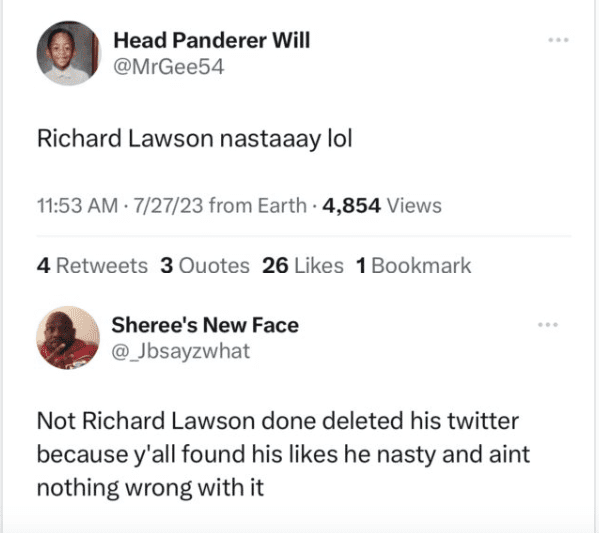Click Head Panderer Will's profile picture
599x533 pixels.
[x=68, y=53]
